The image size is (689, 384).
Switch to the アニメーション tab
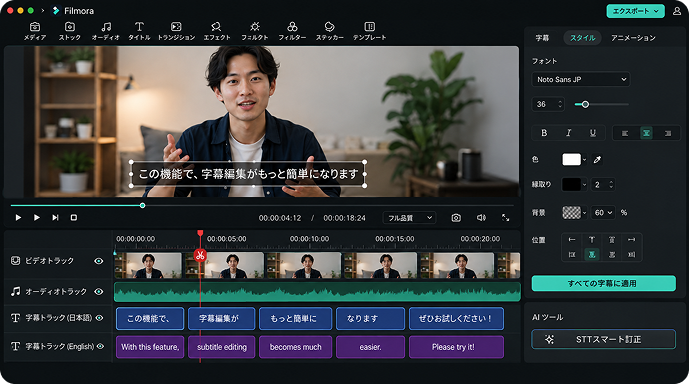coord(633,38)
